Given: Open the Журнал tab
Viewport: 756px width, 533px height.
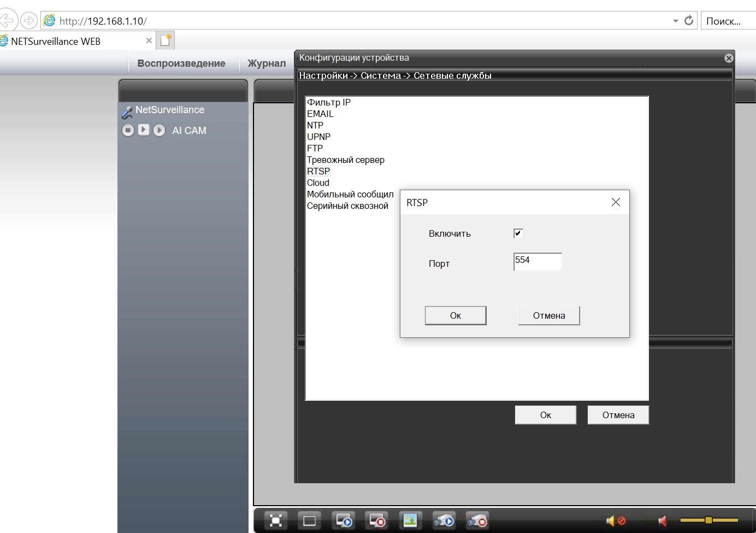Looking at the screenshot, I should (267, 63).
